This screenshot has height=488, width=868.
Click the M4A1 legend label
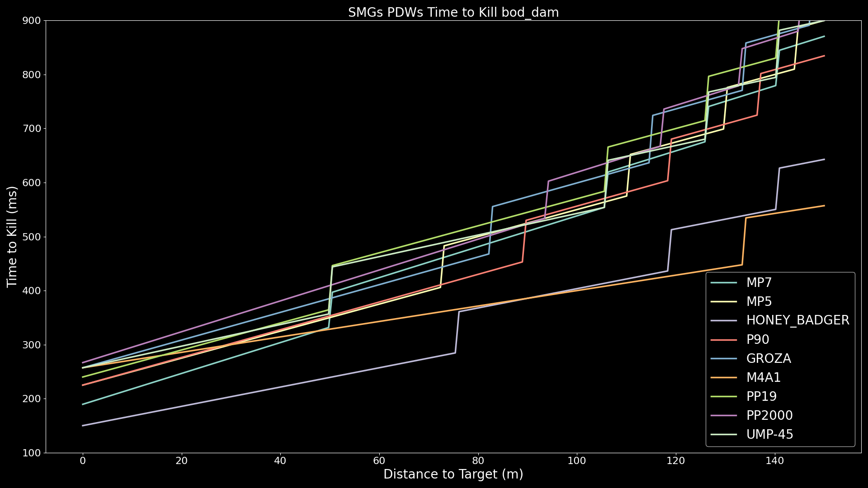[x=764, y=378]
